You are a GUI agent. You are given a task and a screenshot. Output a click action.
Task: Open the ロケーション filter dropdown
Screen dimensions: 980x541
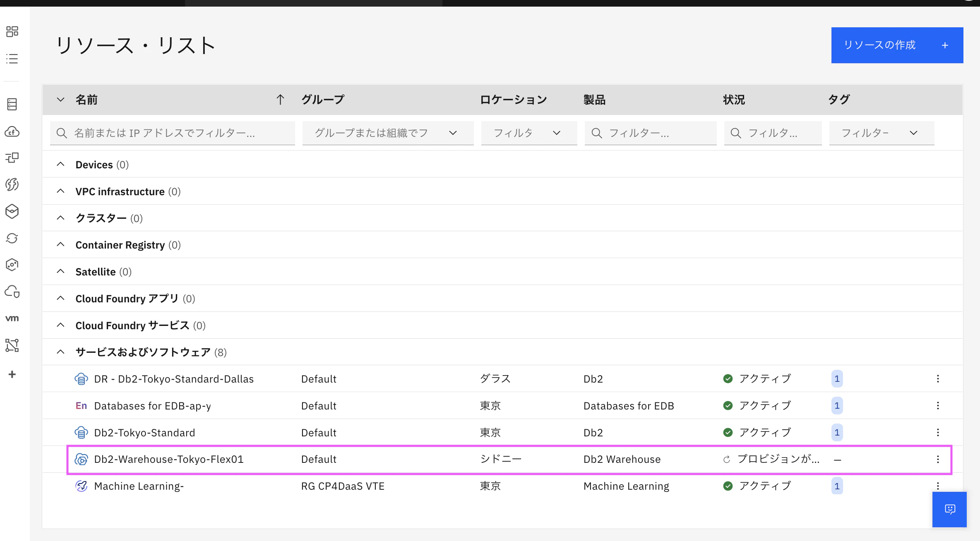coord(528,133)
